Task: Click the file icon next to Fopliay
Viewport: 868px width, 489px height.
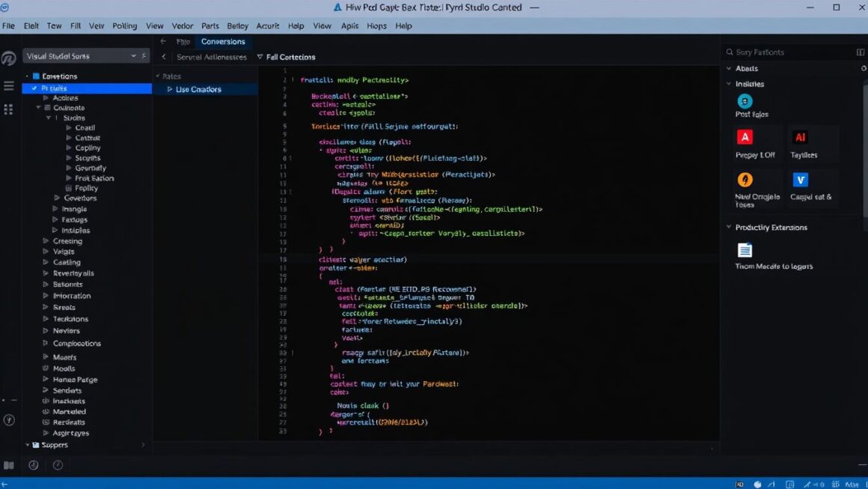Action: 69,188
